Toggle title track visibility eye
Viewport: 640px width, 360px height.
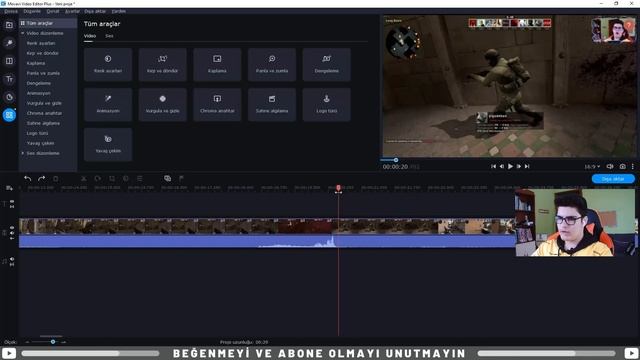pyautogui.click(x=12, y=202)
